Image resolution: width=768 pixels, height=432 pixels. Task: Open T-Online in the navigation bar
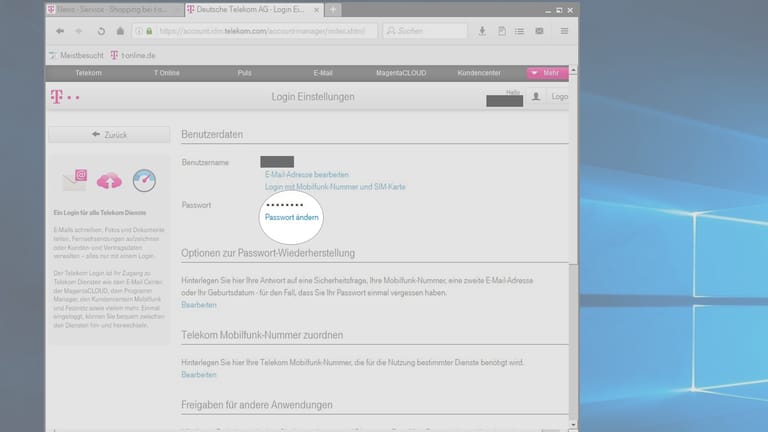pos(167,73)
